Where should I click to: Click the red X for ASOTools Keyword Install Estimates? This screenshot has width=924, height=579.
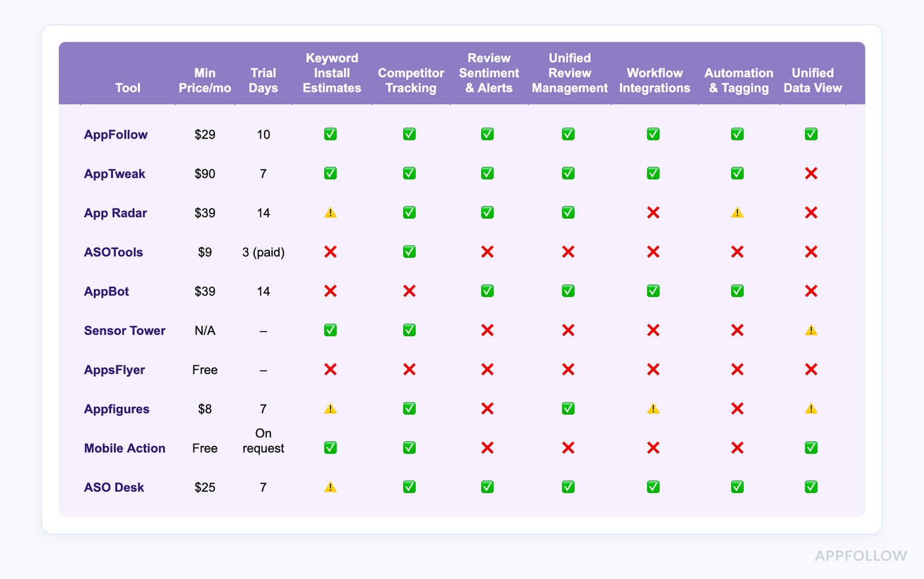[331, 252]
